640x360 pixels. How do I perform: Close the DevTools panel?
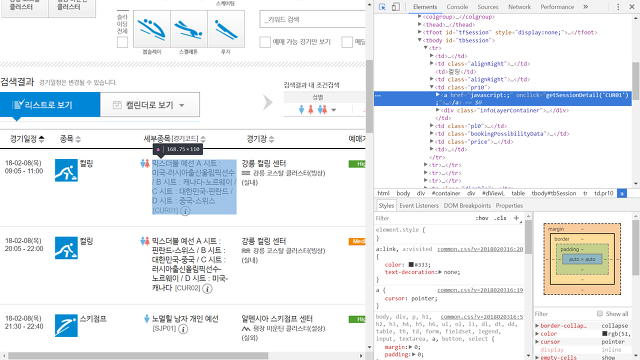point(631,7)
